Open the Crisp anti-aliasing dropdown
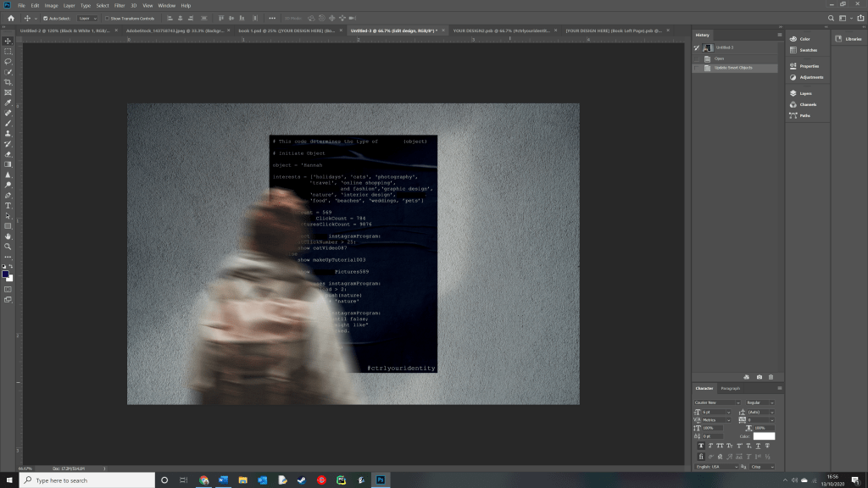 point(759,467)
